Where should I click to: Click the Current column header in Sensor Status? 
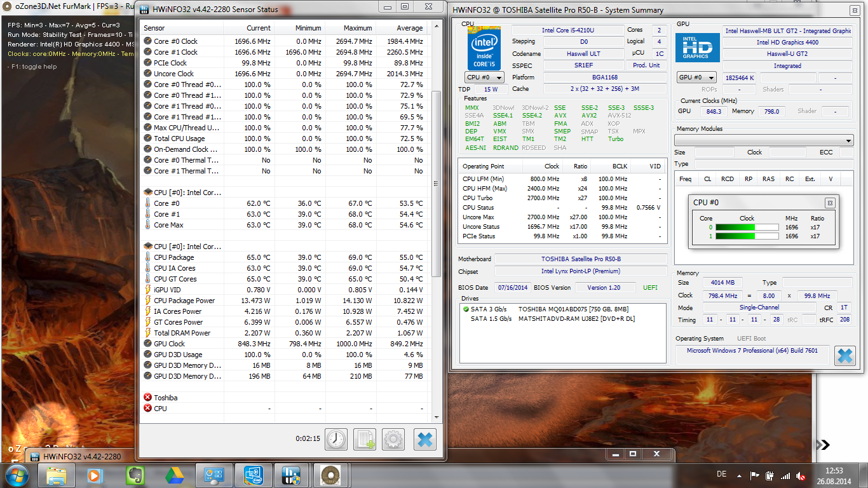tap(248, 28)
